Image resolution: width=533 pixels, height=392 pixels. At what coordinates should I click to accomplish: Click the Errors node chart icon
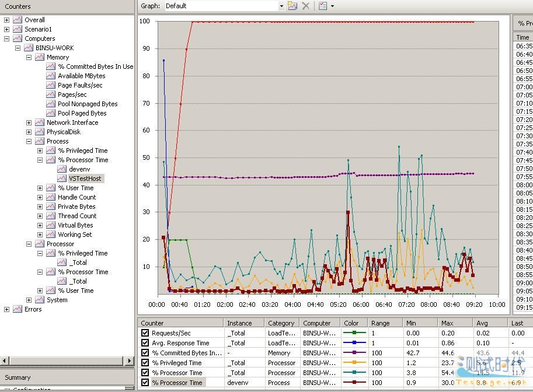[x=18, y=309]
